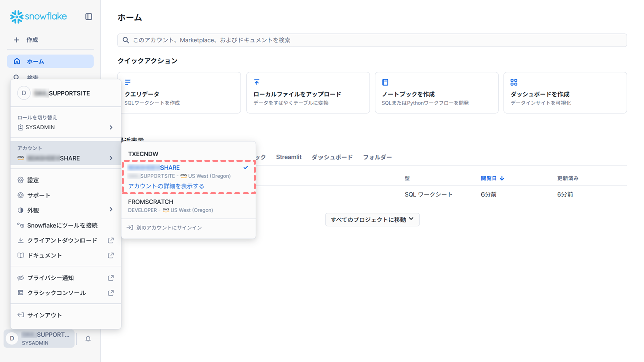Click external-link icon on クライアントダウンロード row

[x=111, y=240]
